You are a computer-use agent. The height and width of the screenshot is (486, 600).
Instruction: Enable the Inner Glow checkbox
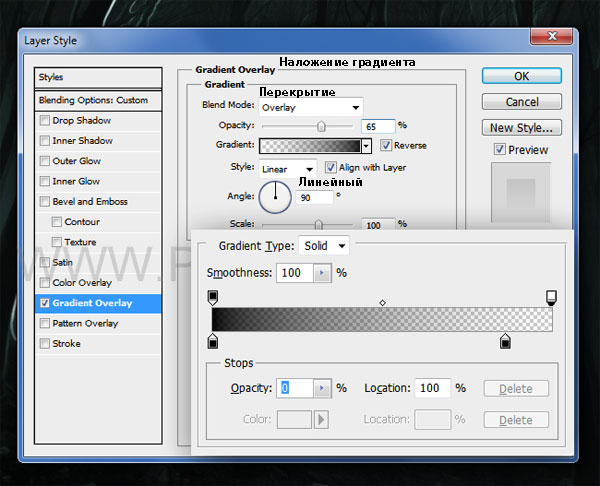(45, 181)
